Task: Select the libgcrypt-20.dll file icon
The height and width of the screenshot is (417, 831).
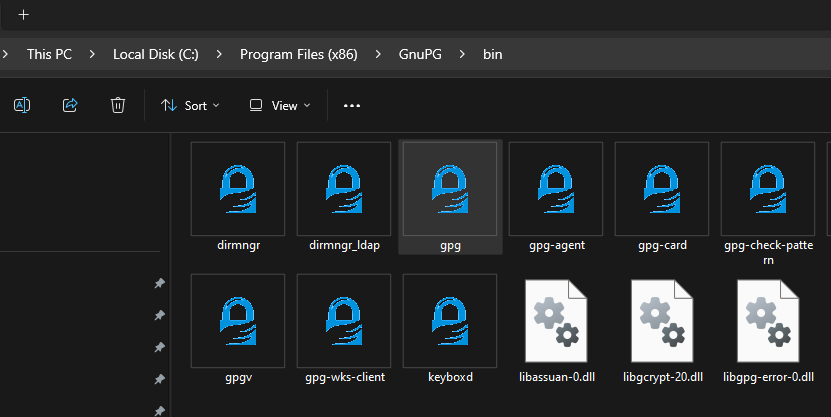Action: point(662,321)
